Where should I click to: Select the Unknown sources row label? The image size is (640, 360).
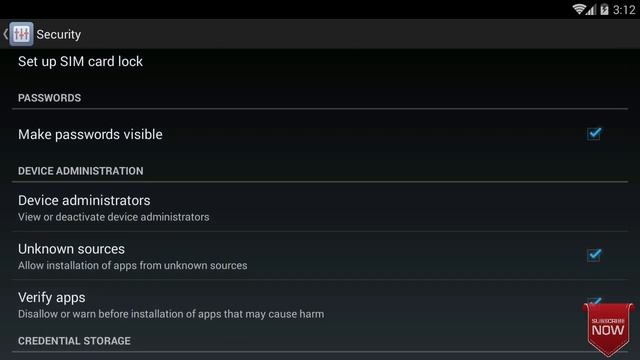(71, 249)
